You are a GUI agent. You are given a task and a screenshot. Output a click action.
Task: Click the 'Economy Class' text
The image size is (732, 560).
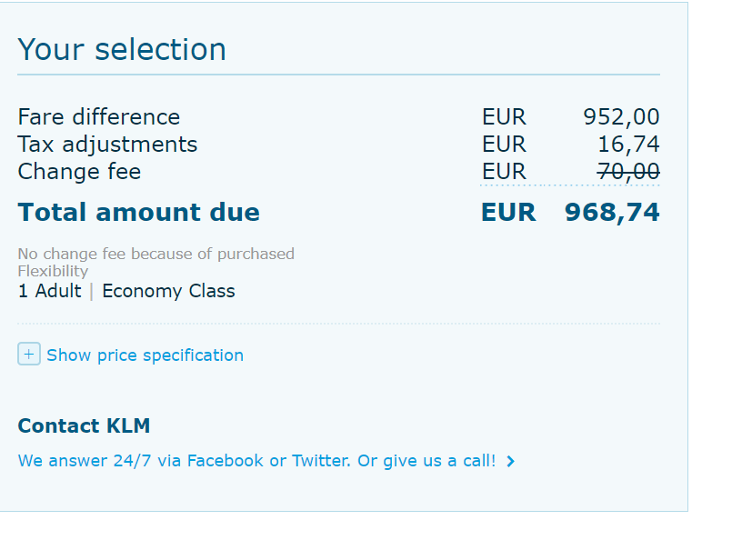pos(168,291)
